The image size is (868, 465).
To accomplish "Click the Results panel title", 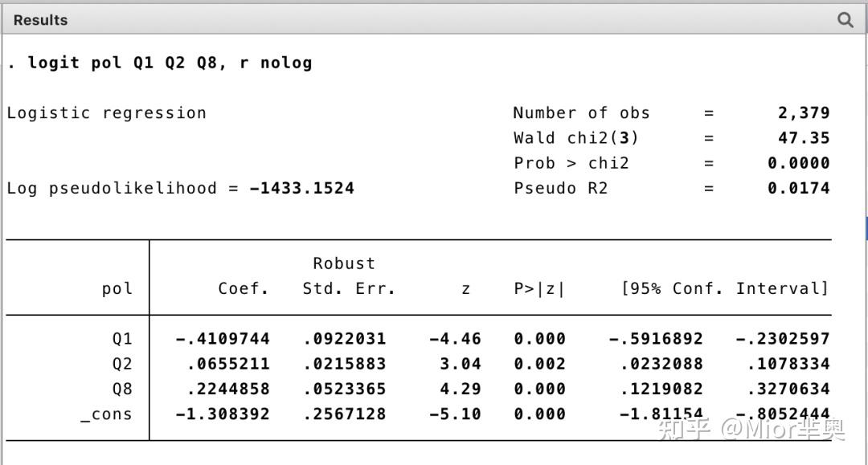I will pyautogui.click(x=39, y=19).
